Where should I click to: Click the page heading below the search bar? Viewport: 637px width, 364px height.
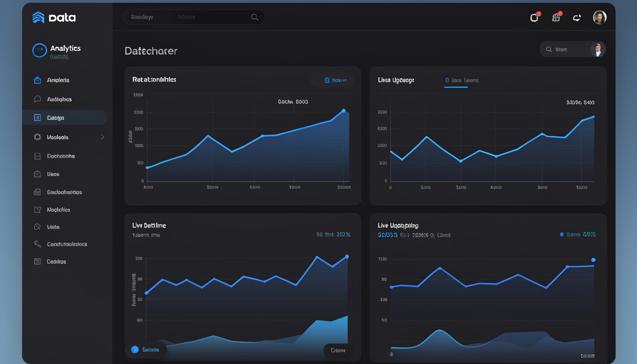(151, 51)
